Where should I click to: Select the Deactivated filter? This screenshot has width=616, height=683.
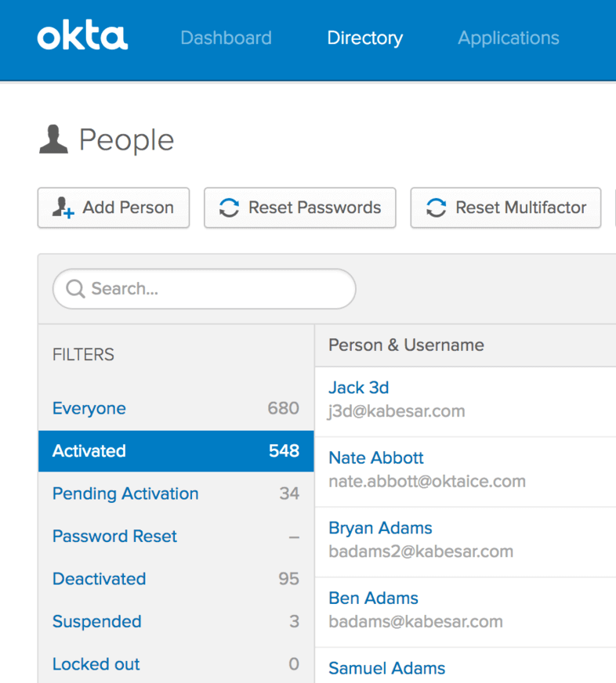point(99,579)
